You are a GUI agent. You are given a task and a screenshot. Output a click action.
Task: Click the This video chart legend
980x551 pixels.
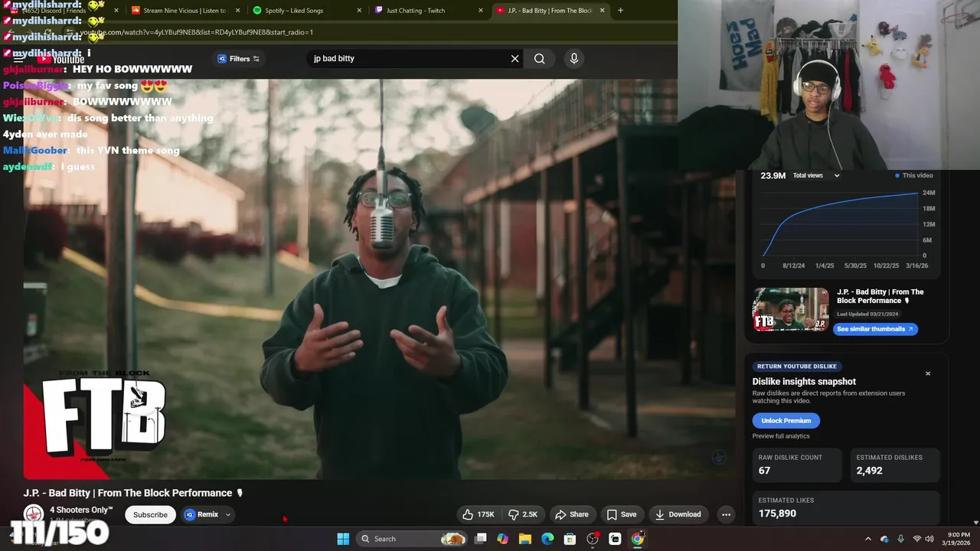pos(914,175)
